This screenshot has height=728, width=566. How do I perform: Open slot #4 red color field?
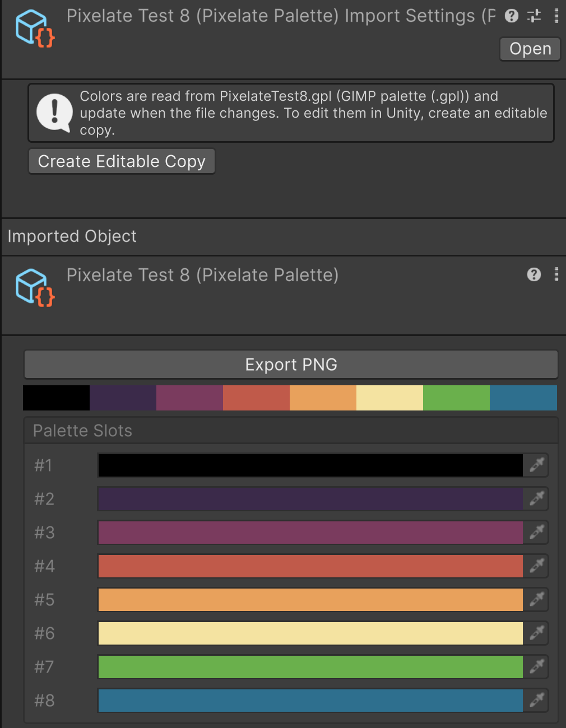point(310,566)
